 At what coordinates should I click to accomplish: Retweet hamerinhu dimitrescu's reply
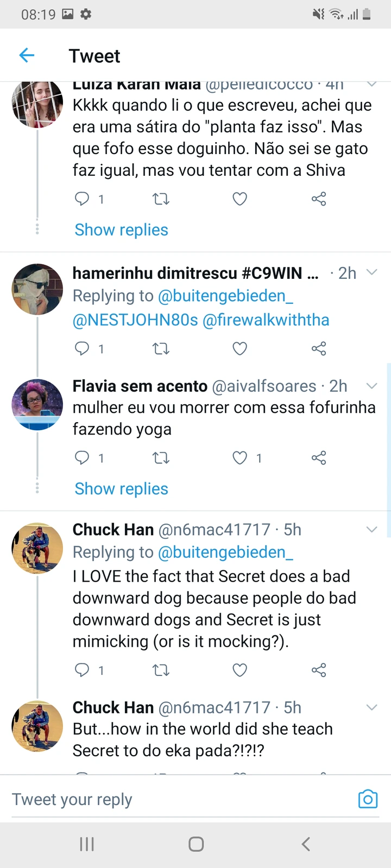(x=161, y=348)
